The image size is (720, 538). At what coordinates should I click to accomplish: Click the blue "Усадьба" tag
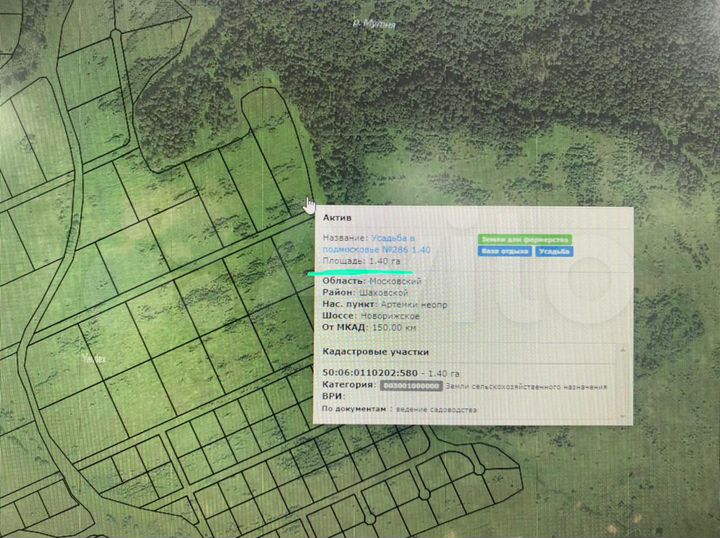click(x=552, y=252)
